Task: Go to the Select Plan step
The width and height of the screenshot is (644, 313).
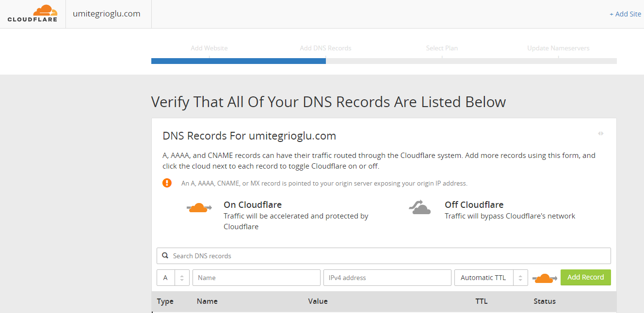Action: pyautogui.click(x=442, y=48)
